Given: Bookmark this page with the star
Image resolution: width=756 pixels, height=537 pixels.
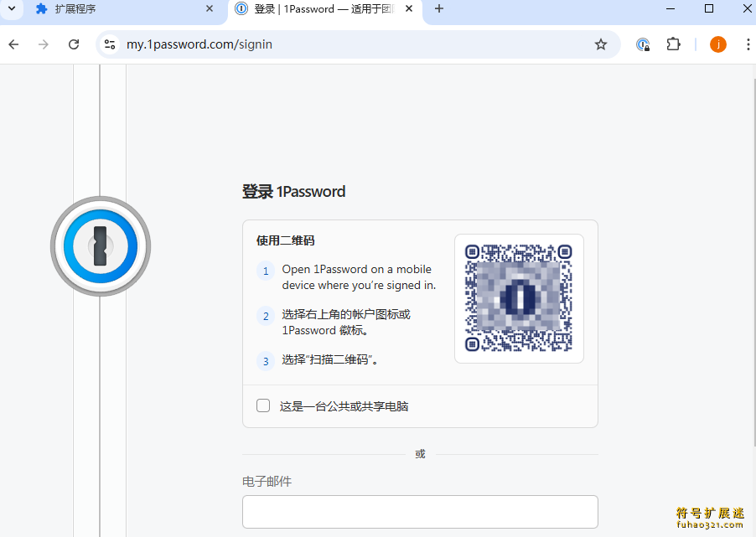Looking at the screenshot, I should click(x=601, y=44).
